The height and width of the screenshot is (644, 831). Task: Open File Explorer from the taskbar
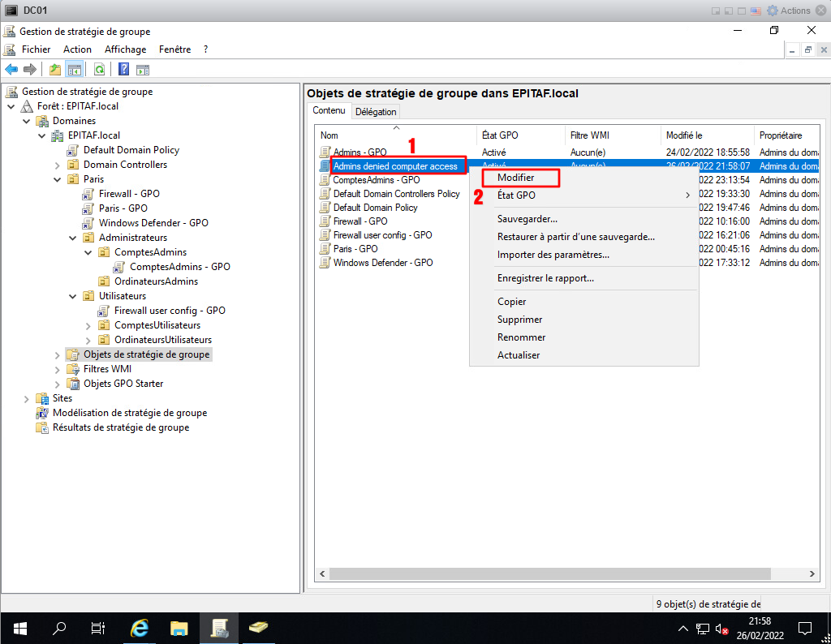pyautogui.click(x=179, y=628)
